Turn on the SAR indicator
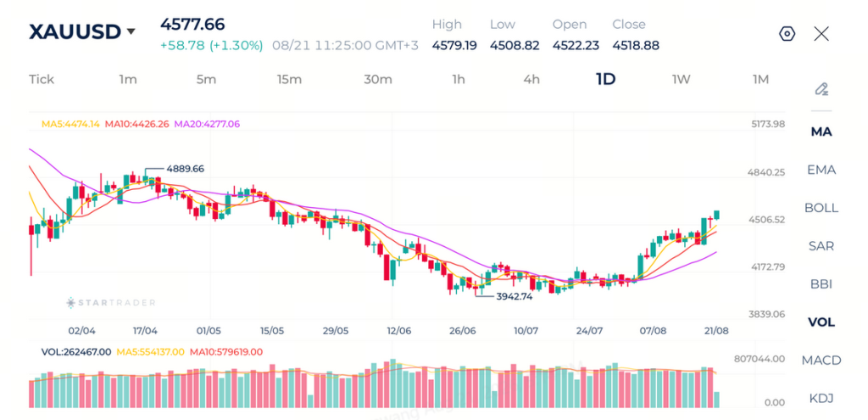This screenshot has height=420, width=868. 821,246
